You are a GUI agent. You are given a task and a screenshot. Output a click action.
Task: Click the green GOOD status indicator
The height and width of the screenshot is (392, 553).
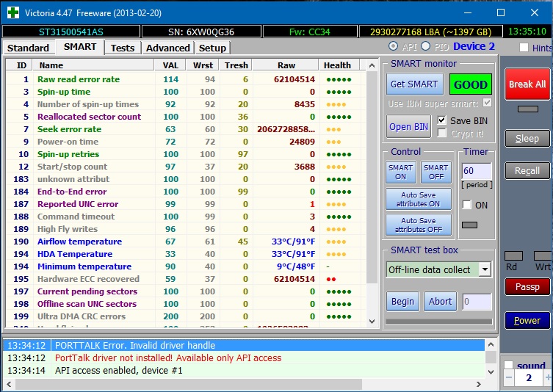click(x=470, y=84)
